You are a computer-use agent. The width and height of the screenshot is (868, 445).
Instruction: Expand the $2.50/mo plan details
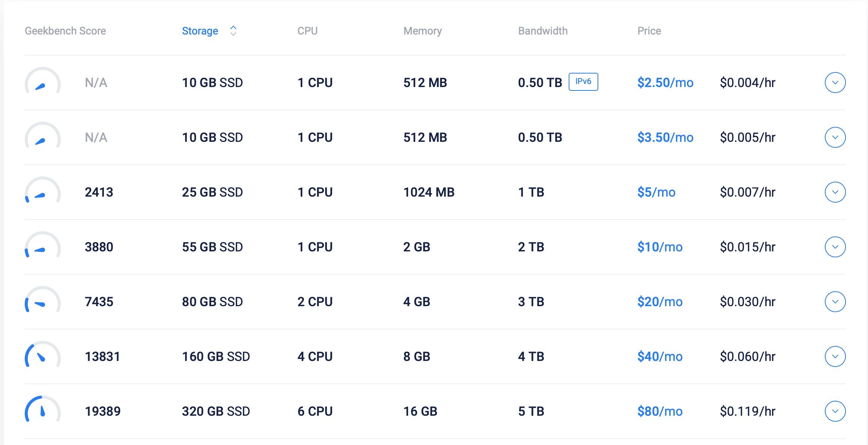point(835,83)
